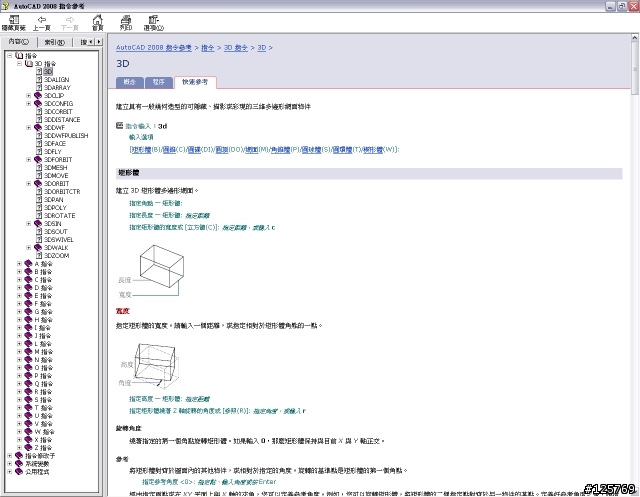Image resolution: width=640 pixels, height=497 pixels.
Task: Click the 3DPOLY topic page icon
Action: click(39, 208)
